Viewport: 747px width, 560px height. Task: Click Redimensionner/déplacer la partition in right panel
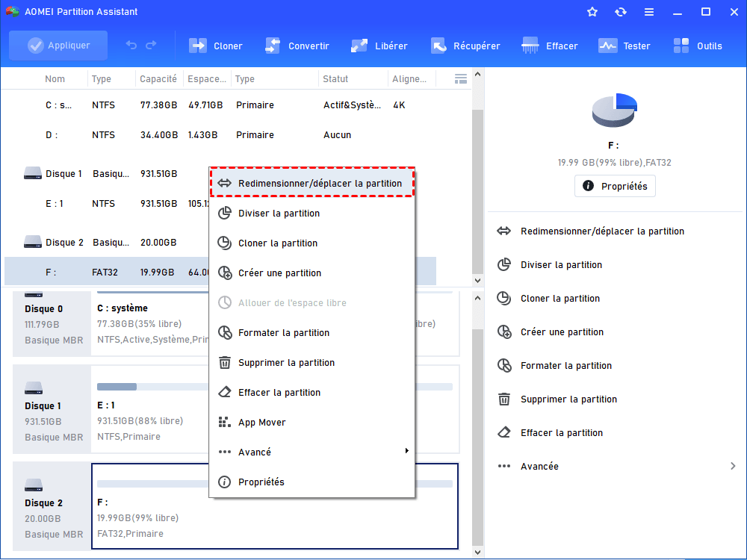point(591,231)
